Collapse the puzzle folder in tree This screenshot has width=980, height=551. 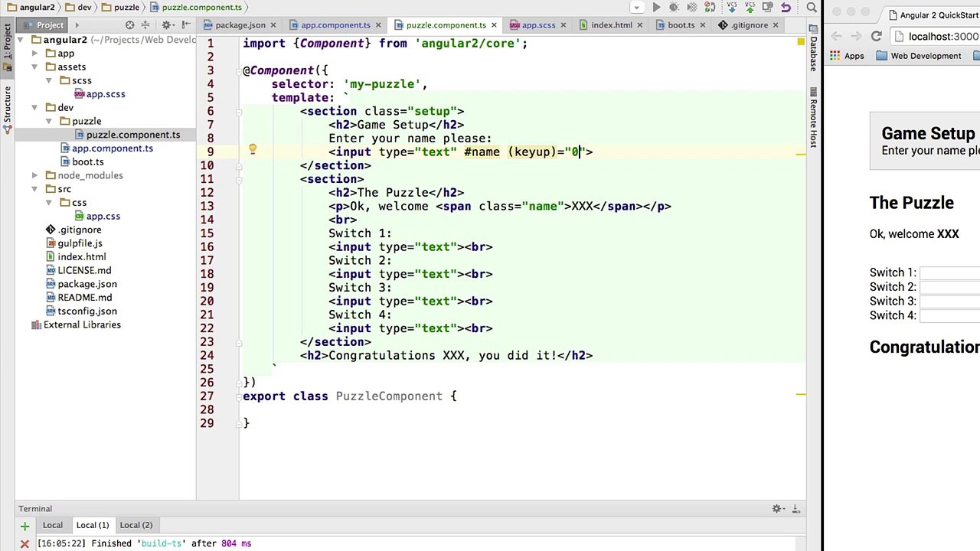tap(49, 121)
